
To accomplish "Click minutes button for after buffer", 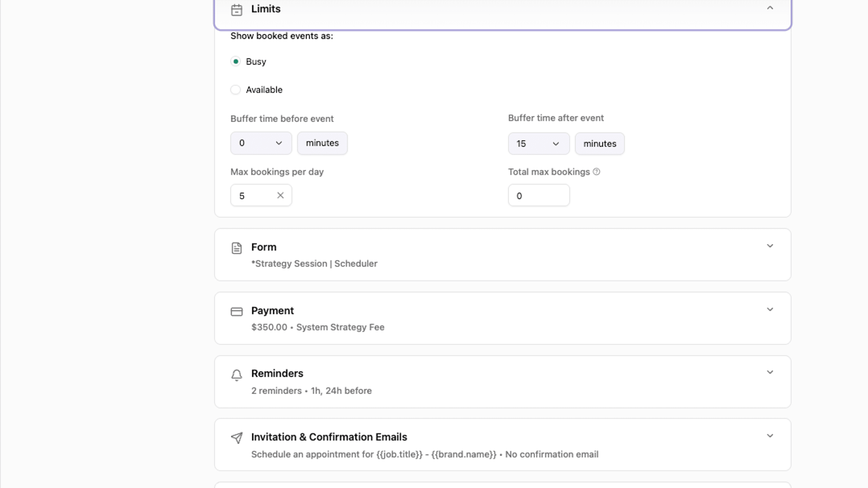I will pyautogui.click(x=599, y=144).
